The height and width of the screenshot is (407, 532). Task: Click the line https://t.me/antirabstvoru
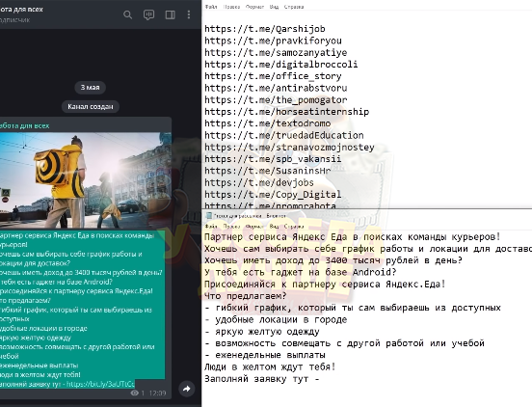[276, 89]
